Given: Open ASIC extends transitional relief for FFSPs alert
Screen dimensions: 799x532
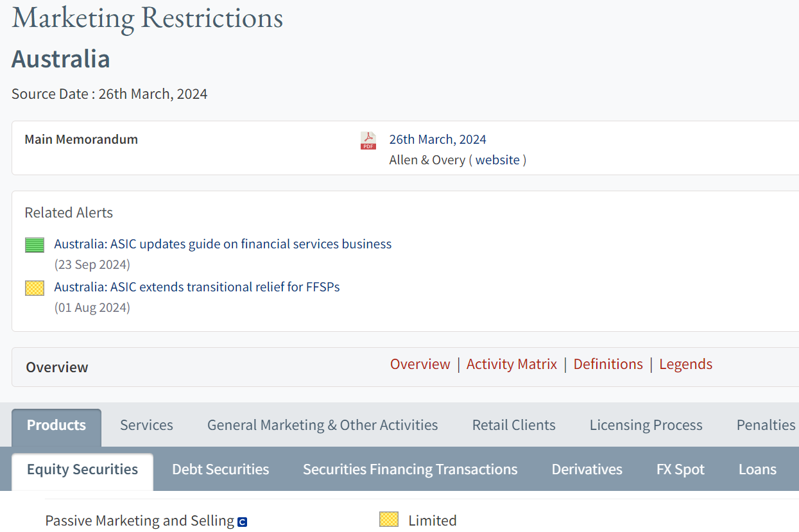Looking at the screenshot, I should (x=196, y=287).
